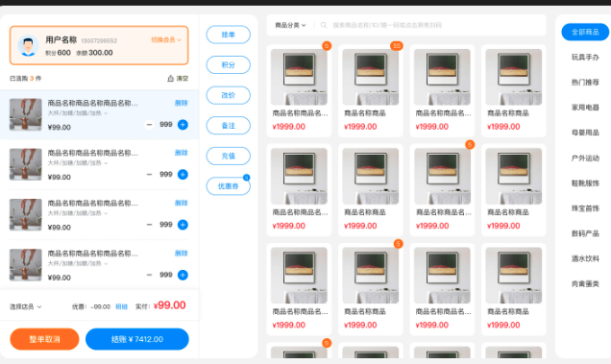The image size is (611, 364).
Task: Click the user avatar icon
Action: [x=28, y=45]
